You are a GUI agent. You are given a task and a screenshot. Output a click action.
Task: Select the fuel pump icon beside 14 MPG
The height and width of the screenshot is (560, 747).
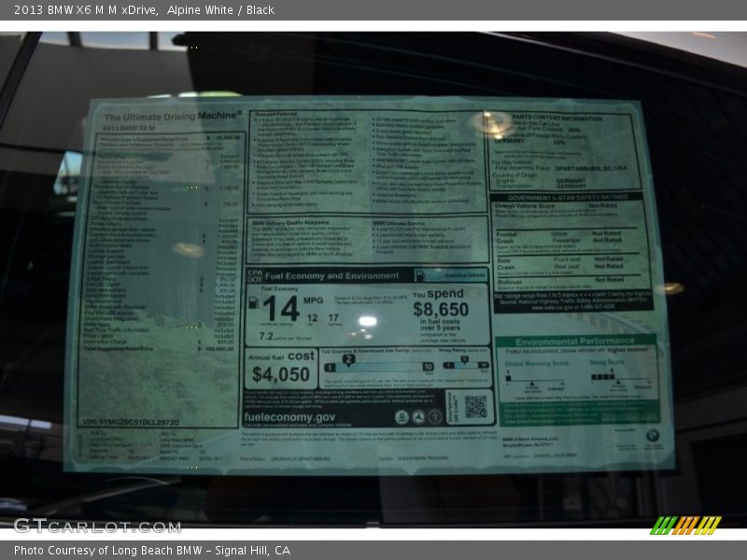click(x=254, y=301)
